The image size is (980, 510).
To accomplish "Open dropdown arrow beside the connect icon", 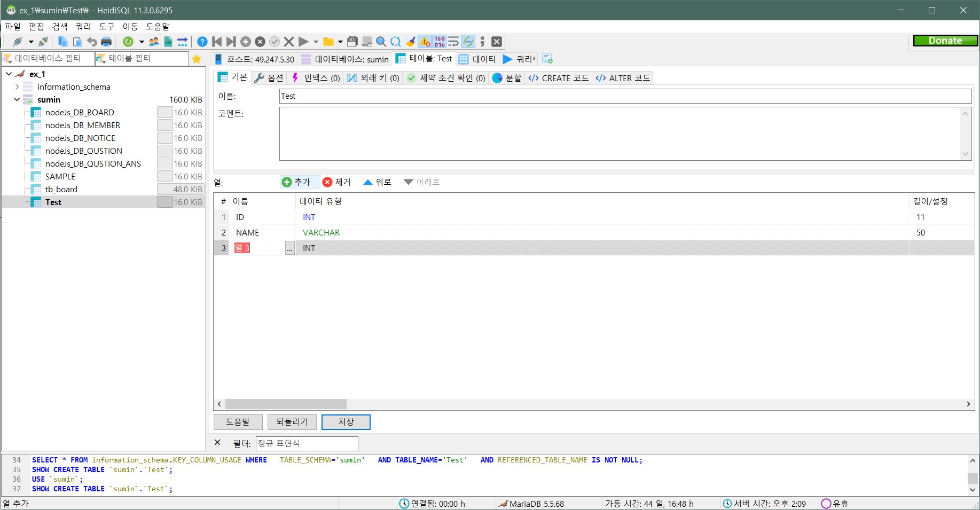I will 31,42.
